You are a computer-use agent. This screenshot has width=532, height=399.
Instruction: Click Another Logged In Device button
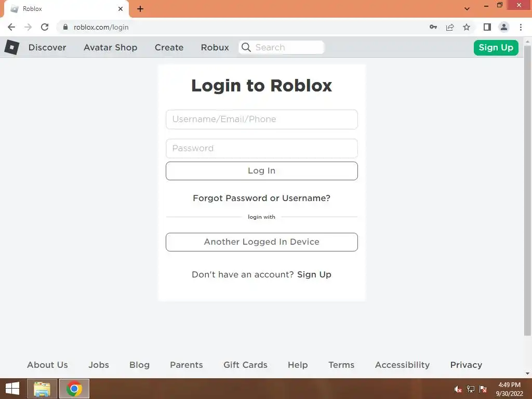[262, 242]
